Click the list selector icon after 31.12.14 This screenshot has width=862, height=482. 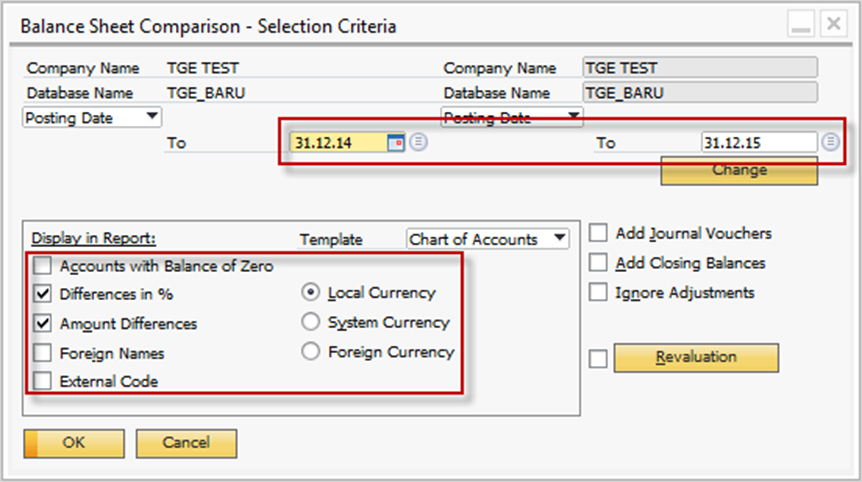[x=418, y=142]
